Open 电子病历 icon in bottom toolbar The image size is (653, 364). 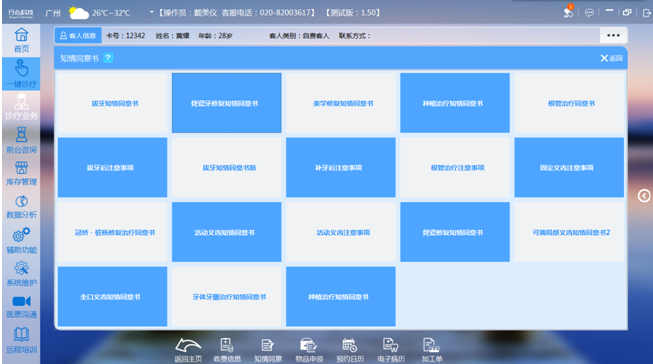point(391,345)
